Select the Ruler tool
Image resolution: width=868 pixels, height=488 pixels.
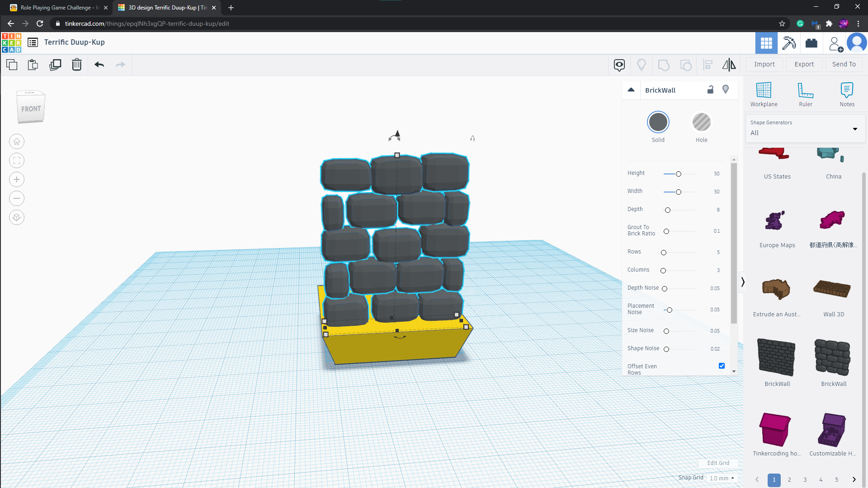click(806, 94)
